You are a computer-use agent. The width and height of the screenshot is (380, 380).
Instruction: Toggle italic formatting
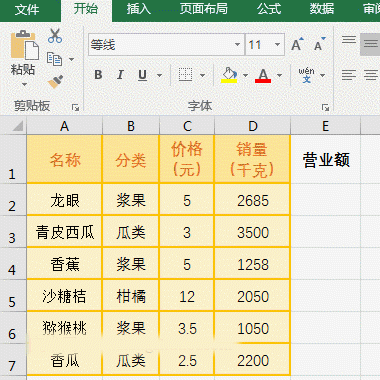point(120,75)
